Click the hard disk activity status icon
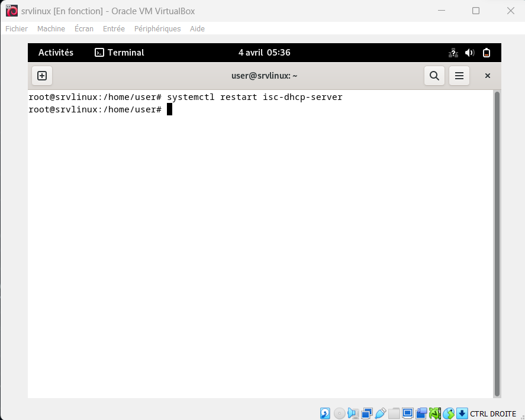 click(326, 413)
